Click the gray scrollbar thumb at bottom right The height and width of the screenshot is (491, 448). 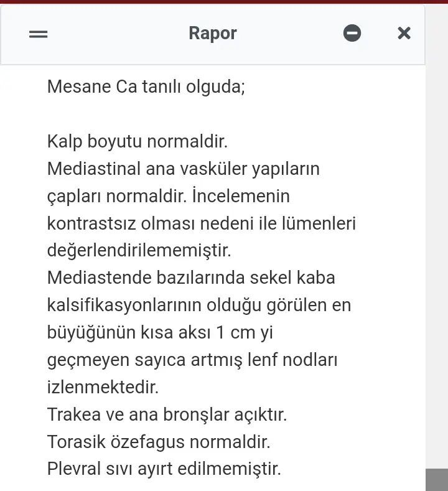pos(436,480)
